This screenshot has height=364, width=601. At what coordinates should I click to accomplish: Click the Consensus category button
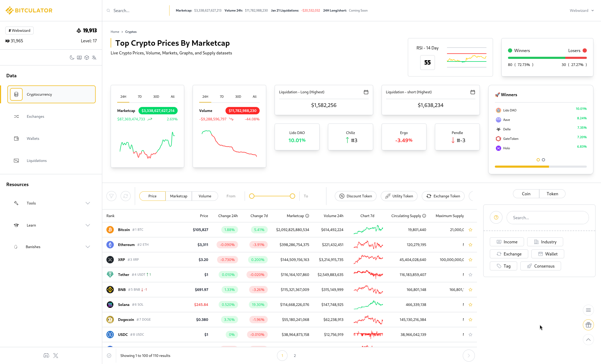coord(541,266)
